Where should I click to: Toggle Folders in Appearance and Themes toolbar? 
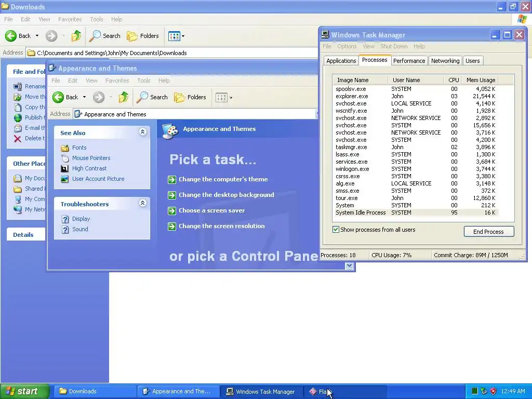[x=190, y=97]
